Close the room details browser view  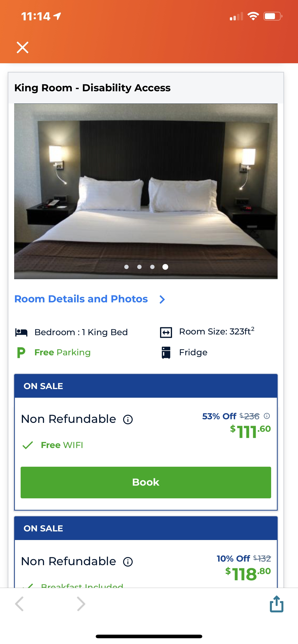(23, 47)
